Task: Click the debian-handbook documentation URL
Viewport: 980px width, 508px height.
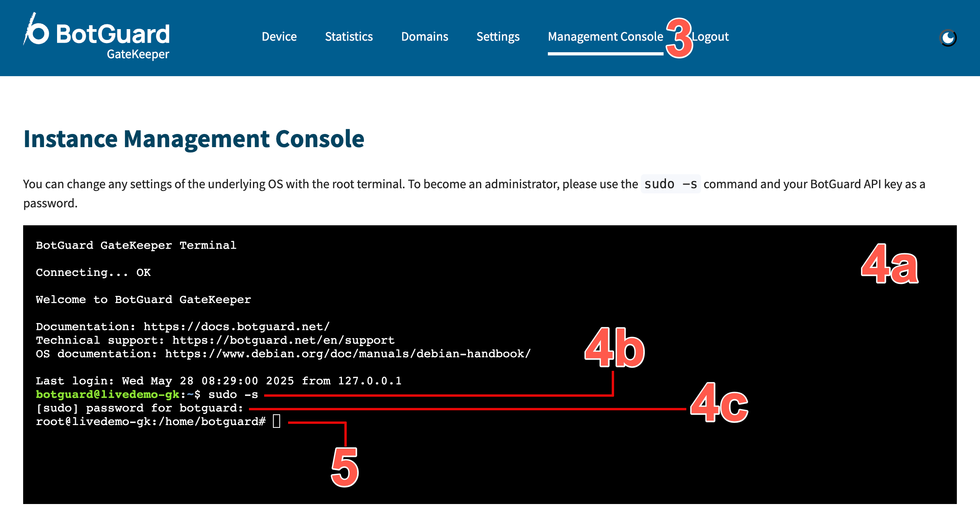Action: point(348,354)
